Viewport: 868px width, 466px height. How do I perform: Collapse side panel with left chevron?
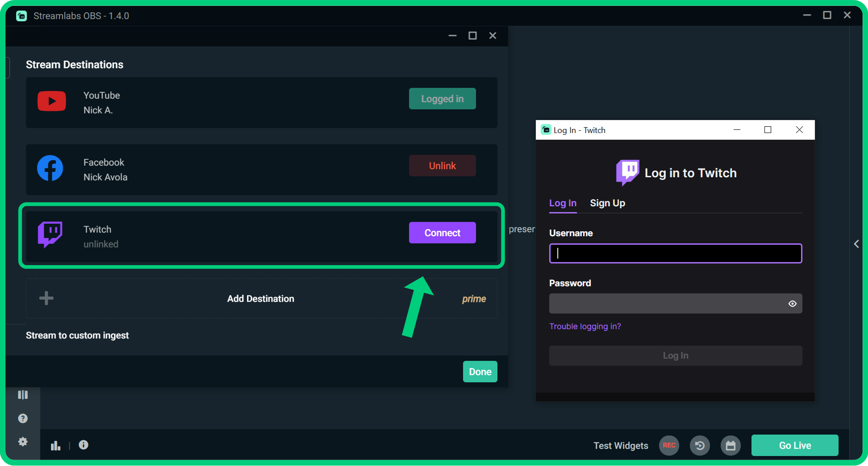tap(856, 244)
